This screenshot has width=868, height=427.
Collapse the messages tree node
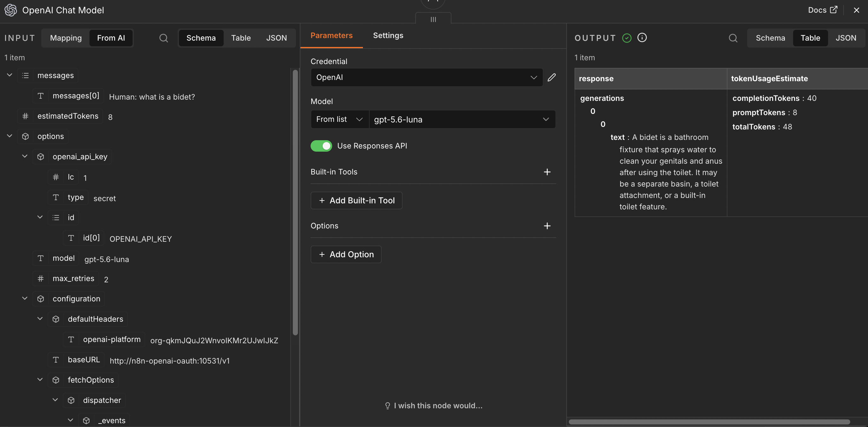click(x=10, y=75)
